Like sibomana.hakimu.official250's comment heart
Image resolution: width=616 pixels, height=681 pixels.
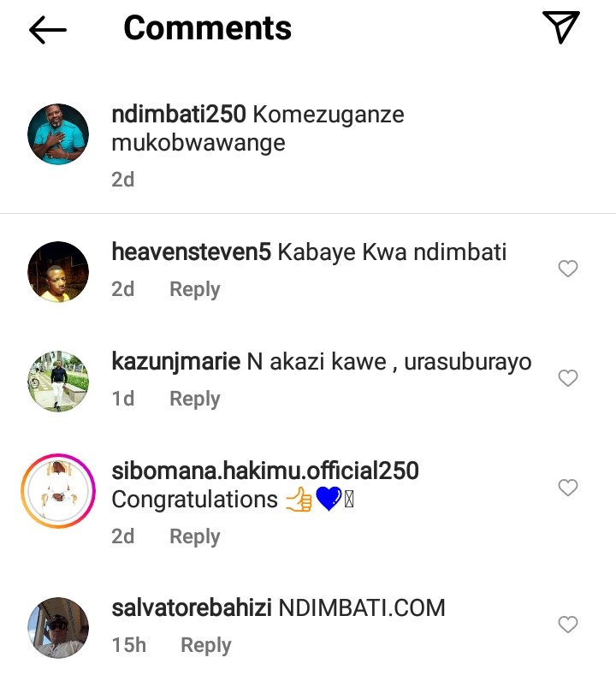click(568, 488)
